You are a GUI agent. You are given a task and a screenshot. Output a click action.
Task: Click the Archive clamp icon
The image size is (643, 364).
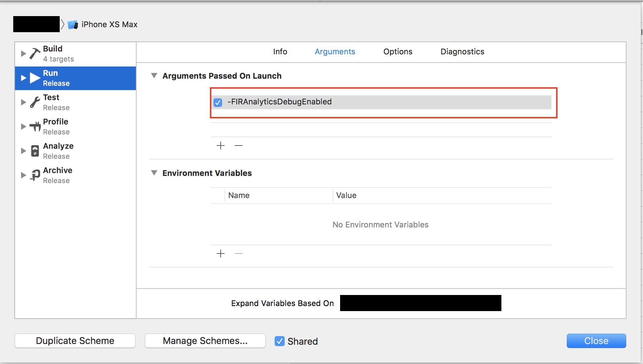[34, 175]
